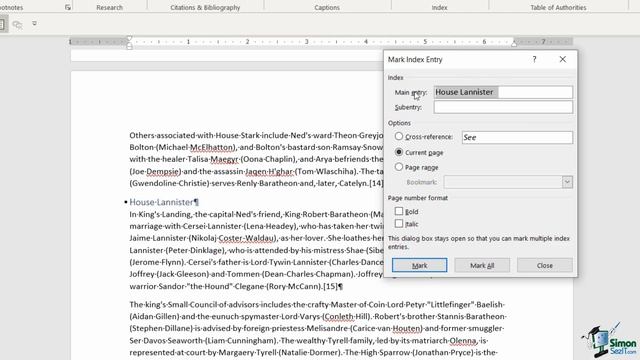
Task: Click the help question mark in Mark Index Entry
Action: 534,60
